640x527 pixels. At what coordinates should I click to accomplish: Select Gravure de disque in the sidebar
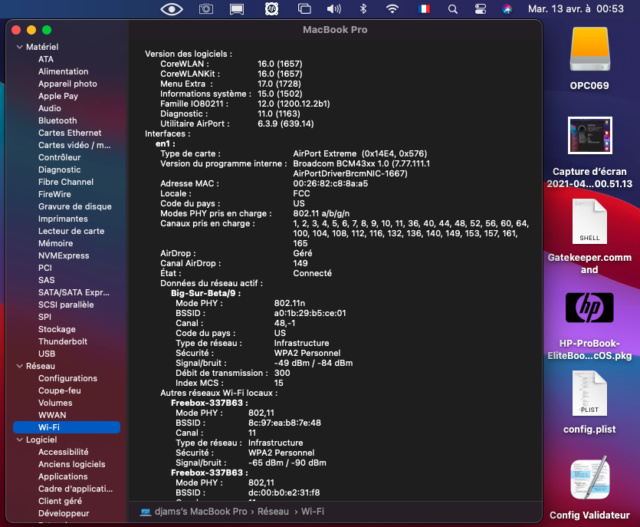tap(75, 206)
